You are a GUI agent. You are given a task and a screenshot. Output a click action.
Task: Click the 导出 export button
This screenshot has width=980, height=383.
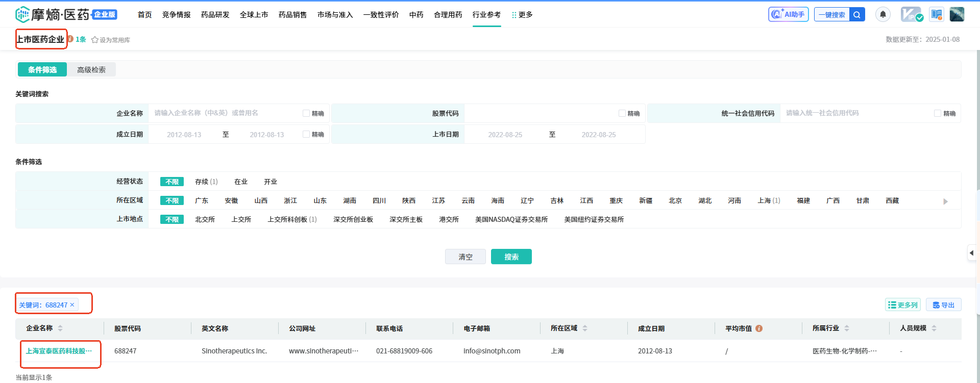pos(944,304)
